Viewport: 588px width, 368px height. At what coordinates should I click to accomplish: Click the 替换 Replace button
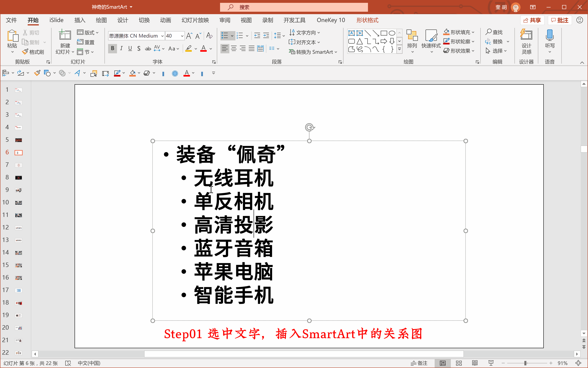pos(494,42)
